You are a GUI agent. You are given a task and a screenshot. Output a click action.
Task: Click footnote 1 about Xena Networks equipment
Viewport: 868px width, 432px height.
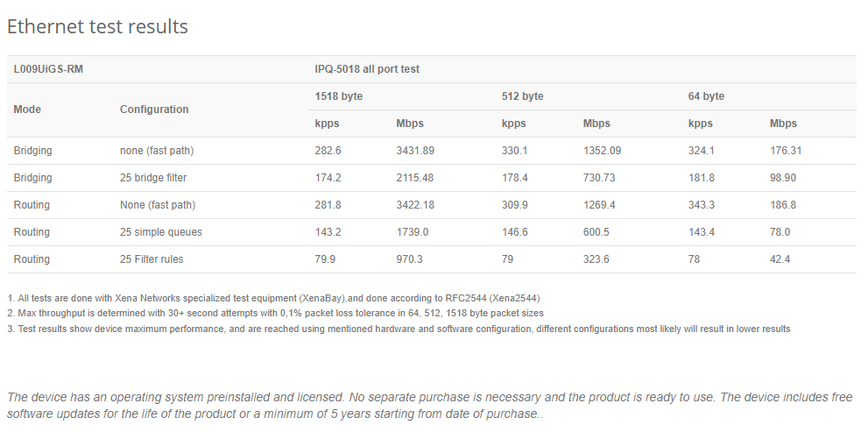coord(273,298)
